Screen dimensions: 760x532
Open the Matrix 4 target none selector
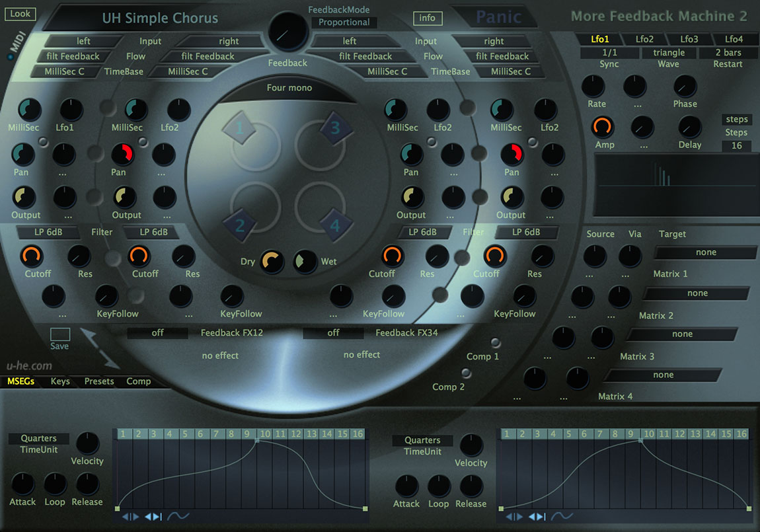663,375
